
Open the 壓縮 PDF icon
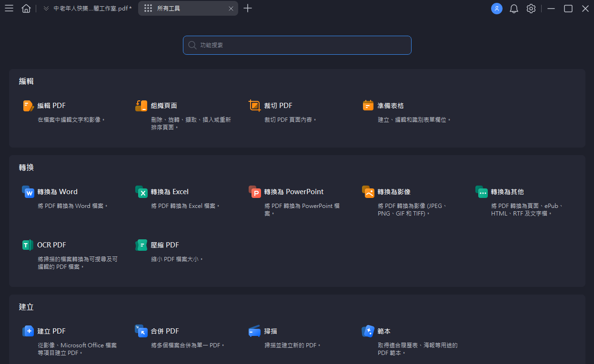[141, 245]
